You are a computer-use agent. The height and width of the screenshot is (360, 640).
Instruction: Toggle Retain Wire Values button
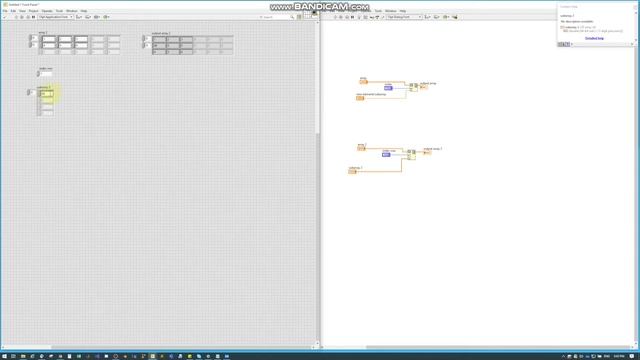pos(365,17)
